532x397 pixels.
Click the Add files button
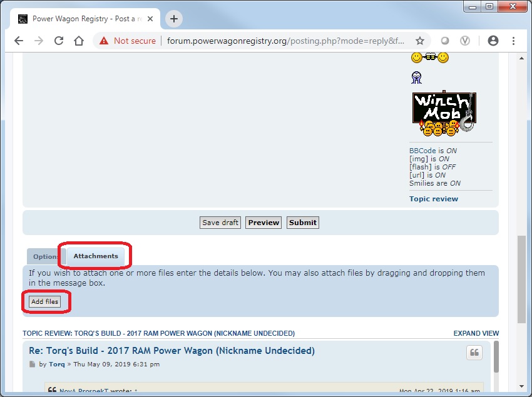pos(45,302)
